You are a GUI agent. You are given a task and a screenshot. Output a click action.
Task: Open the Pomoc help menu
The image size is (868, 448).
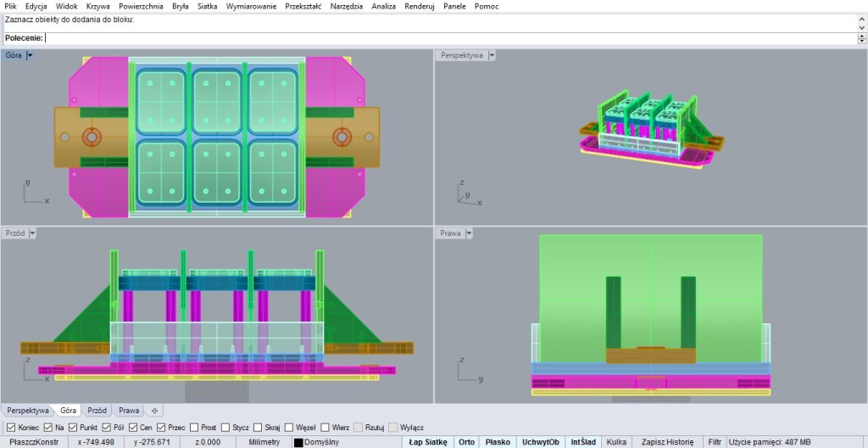(x=487, y=6)
